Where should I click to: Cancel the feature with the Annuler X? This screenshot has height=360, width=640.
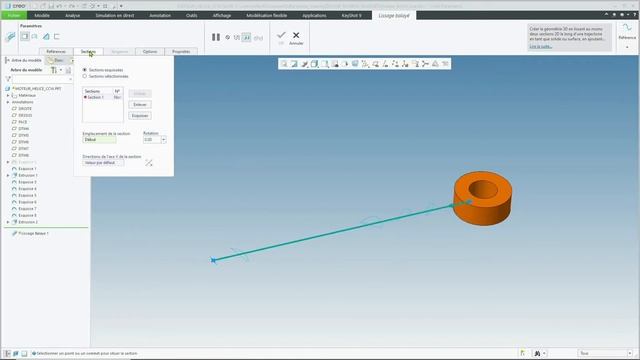[x=296, y=36]
